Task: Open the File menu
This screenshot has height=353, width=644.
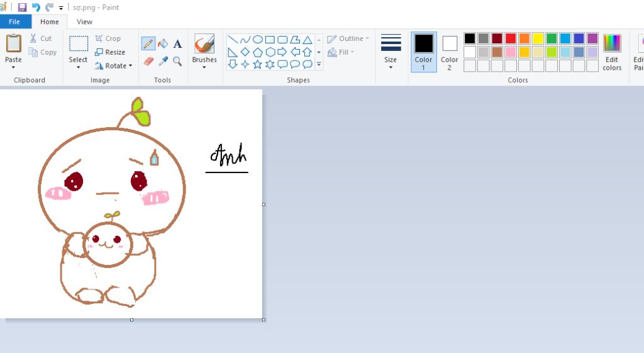Action: 14,22
